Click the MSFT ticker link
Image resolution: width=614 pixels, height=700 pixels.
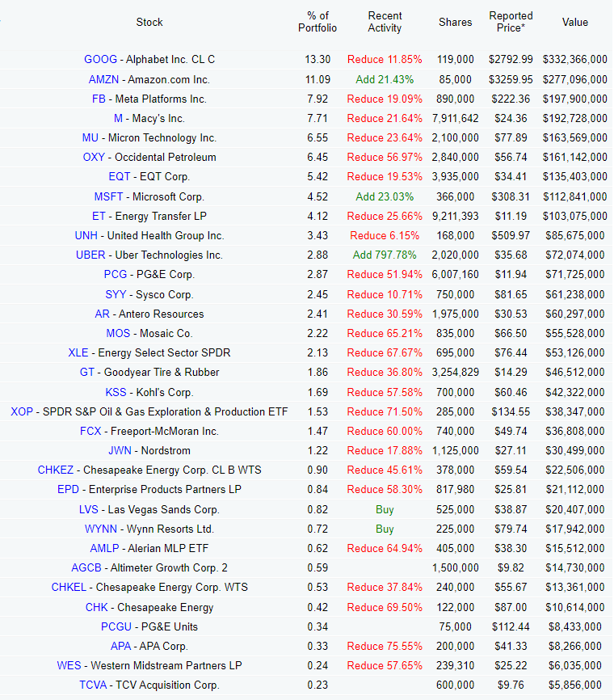[108, 196]
